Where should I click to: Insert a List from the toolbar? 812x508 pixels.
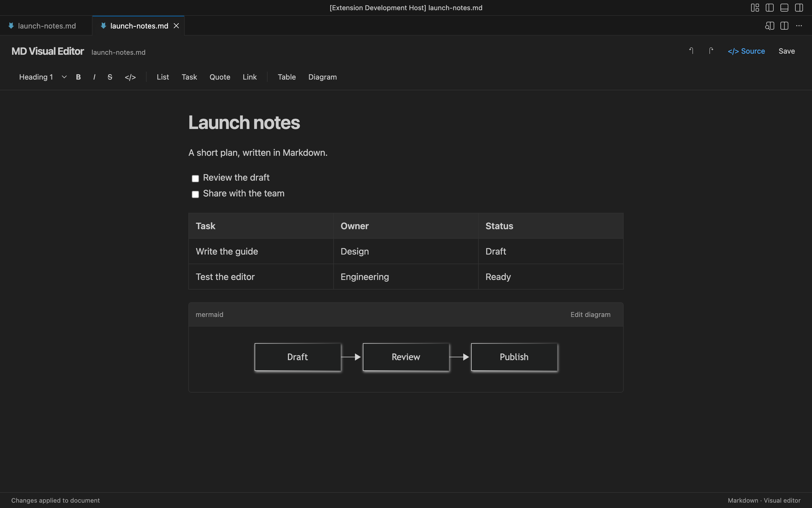(163, 77)
